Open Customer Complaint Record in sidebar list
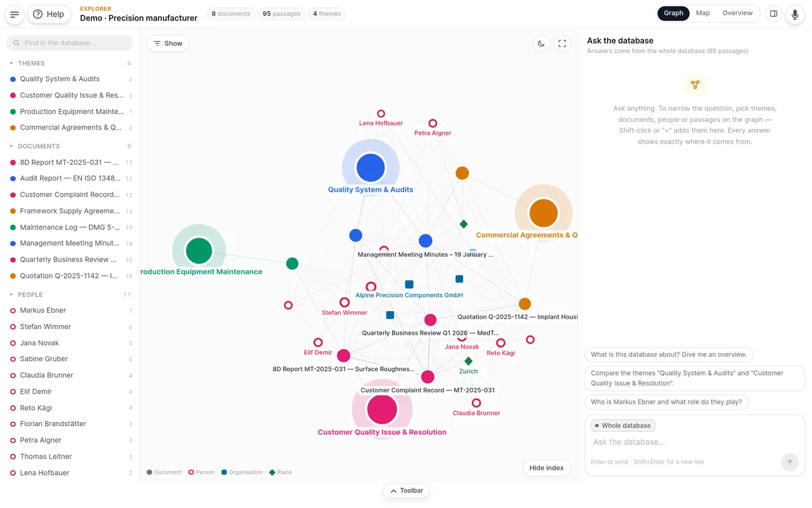Viewport: 812px width, 508px height. 70,195
